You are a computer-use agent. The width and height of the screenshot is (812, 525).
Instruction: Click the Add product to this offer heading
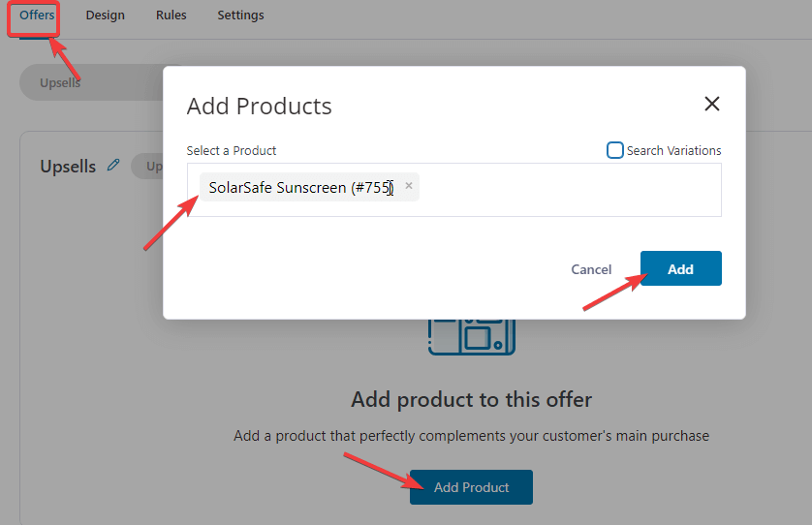[471, 400]
